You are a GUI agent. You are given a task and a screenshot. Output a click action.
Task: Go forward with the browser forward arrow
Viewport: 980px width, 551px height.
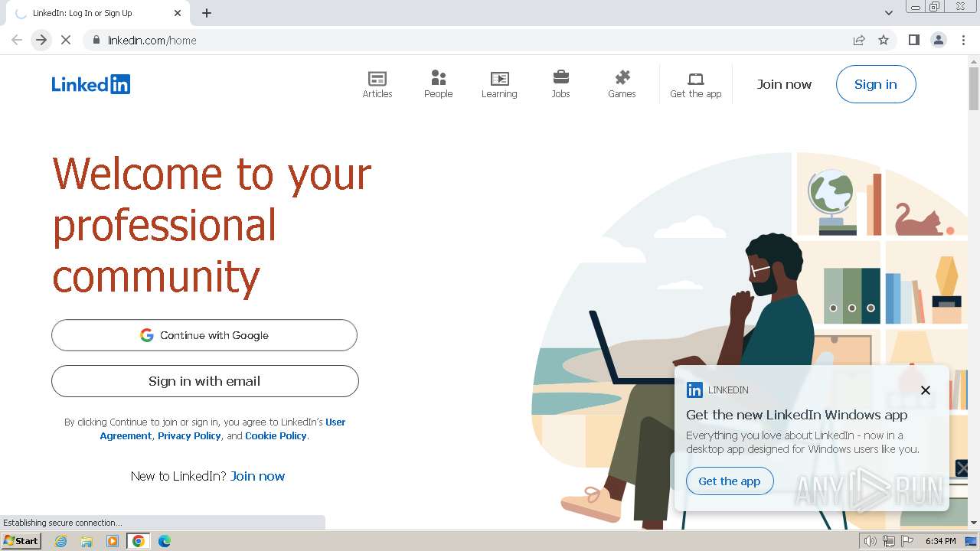click(x=41, y=40)
